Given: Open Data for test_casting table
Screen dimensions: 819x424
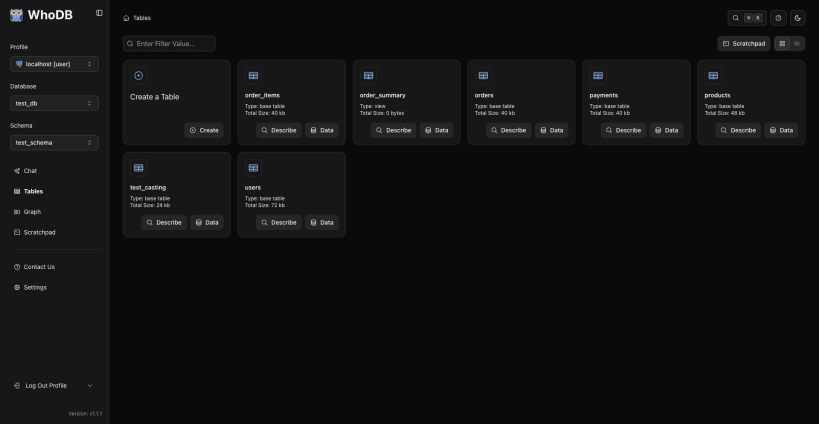Looking at the screenshot, I should click(x=207, y=222).
